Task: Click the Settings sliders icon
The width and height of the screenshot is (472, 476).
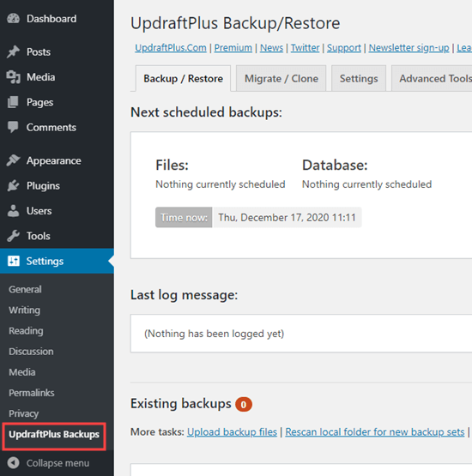Action: pyautogui.click(x=14, y=261)
